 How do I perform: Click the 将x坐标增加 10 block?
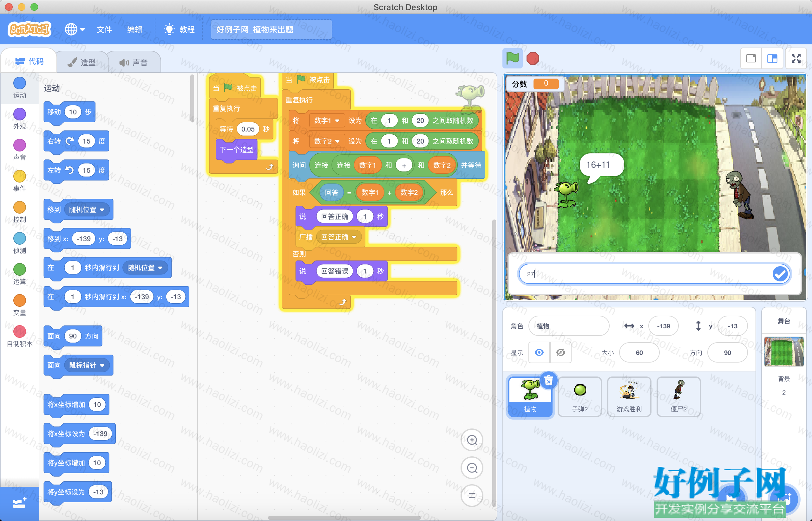(x=76, y=404)
